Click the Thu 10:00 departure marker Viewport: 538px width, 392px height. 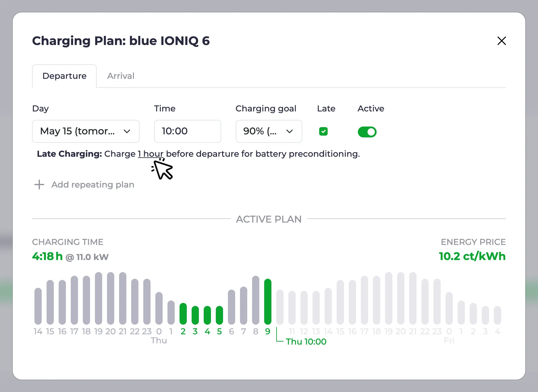(306, 342)
